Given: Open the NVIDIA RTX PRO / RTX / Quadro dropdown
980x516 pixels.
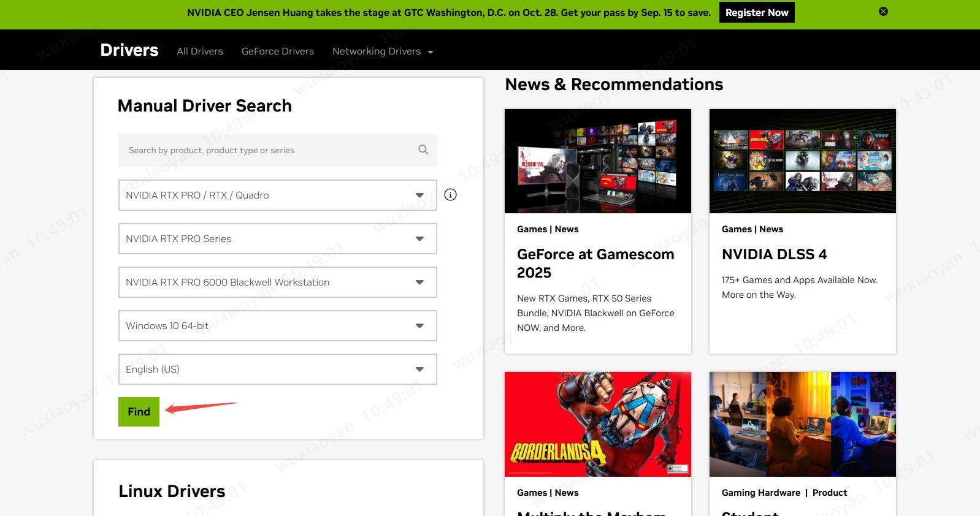Looking at the screenshot, I should 277,195.
